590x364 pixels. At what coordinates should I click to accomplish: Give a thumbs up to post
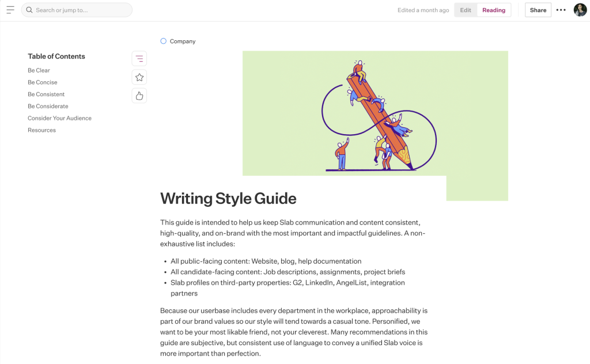(x=139, y=96)
